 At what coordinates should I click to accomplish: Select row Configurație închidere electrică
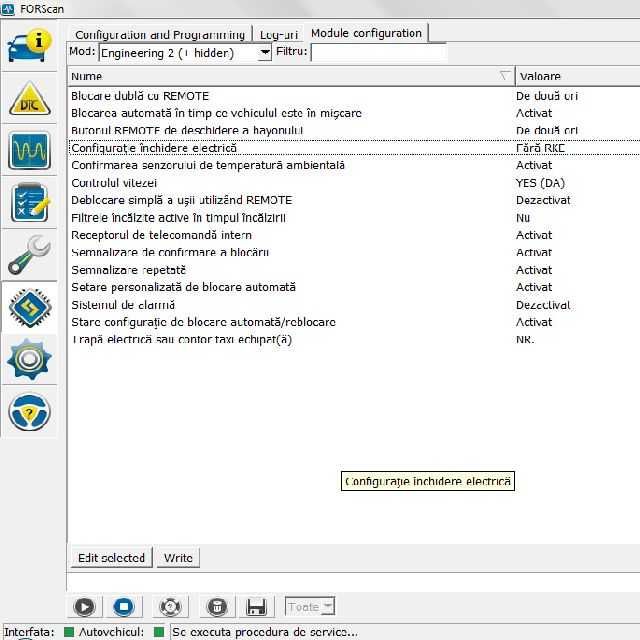click(354, 148)
